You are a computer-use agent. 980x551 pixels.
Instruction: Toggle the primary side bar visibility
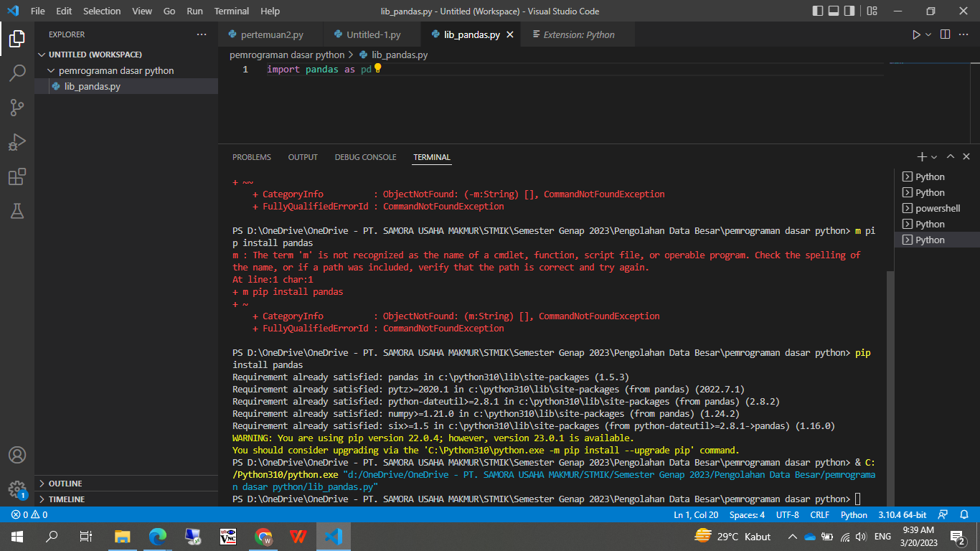(x=819, y=11)
